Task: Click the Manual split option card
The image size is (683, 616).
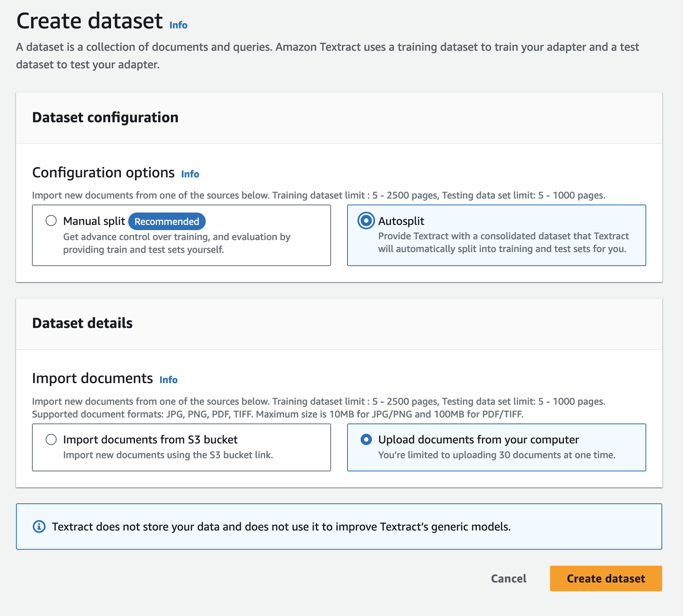Action: pos(181,235)
